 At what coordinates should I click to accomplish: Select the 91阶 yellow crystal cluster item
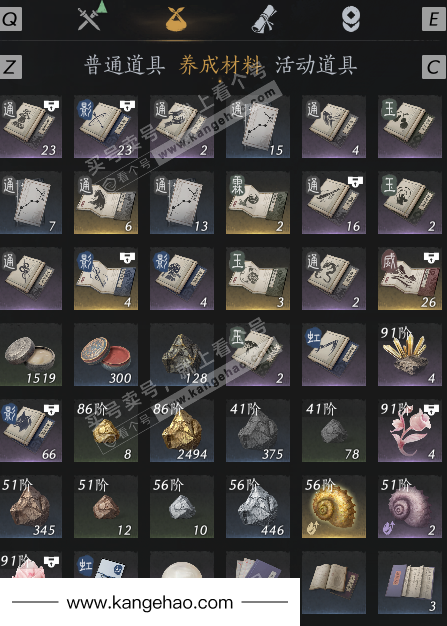tap(410, 355)
